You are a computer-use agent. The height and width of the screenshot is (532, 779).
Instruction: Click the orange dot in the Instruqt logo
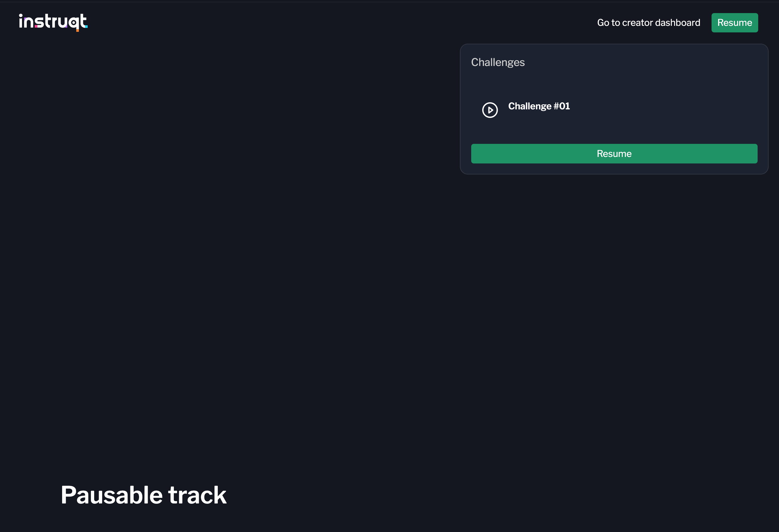(78, 31)
